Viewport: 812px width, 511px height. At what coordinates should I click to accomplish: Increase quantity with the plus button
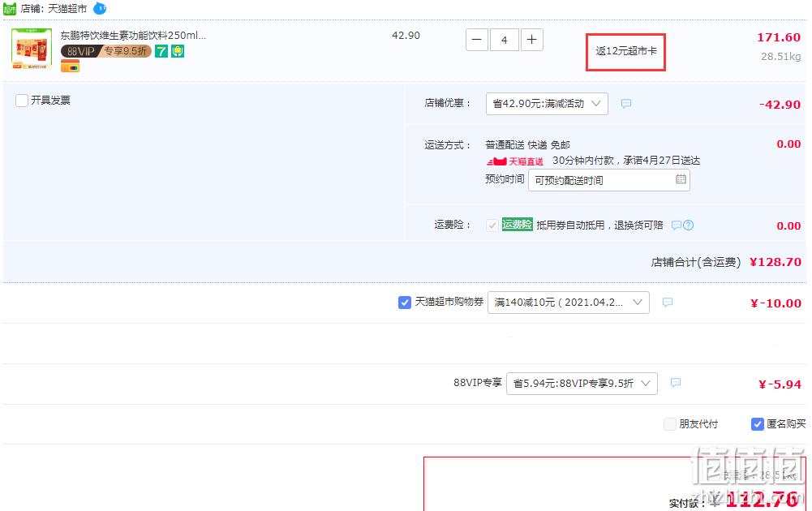pos(531,40)
